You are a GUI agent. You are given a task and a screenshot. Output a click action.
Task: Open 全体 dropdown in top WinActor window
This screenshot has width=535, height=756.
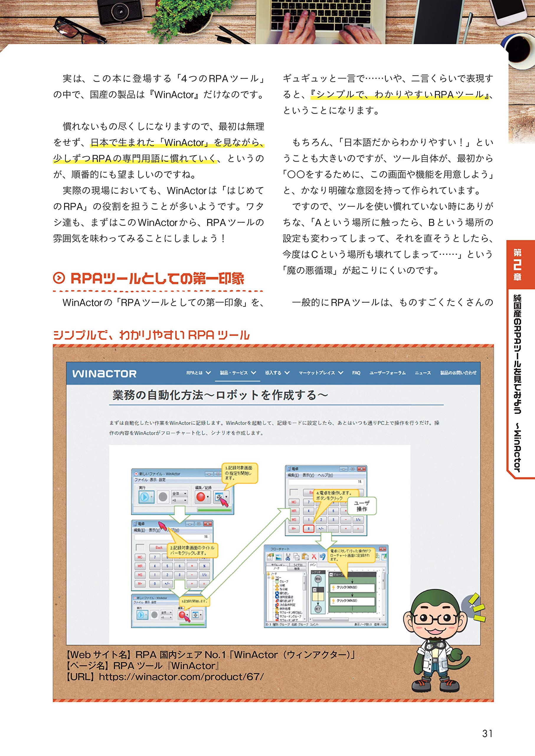coord(180,493)
